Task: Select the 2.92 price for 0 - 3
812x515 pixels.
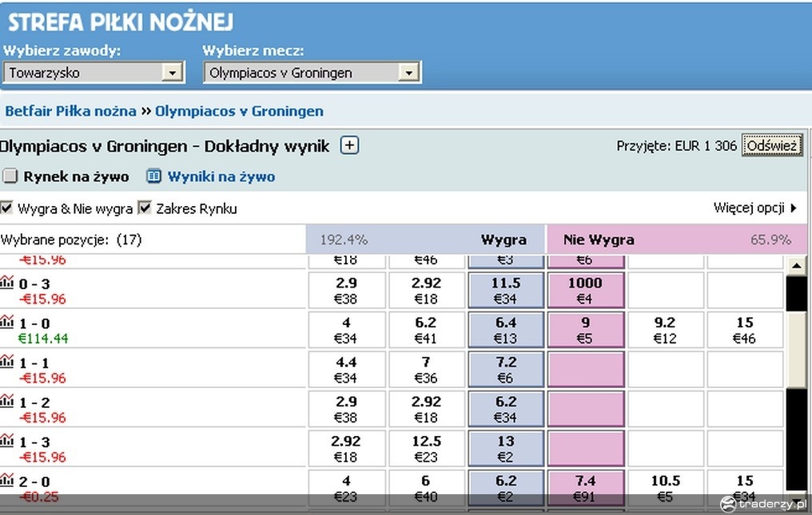Action: tap(426, 290)
